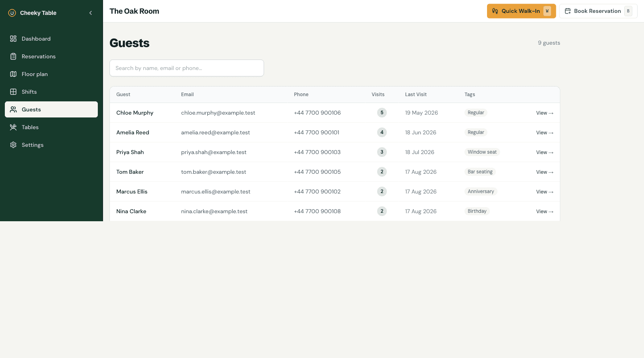Open the Shifts table icon
Image resolution: width=644 pixels, height=358 pixels.
click(x=13, y=92)
